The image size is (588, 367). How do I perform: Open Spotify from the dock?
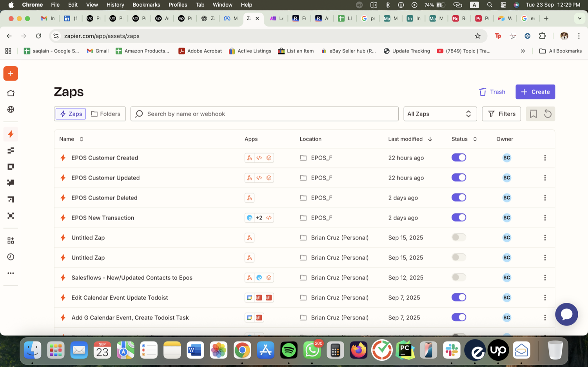click(289, 350)
